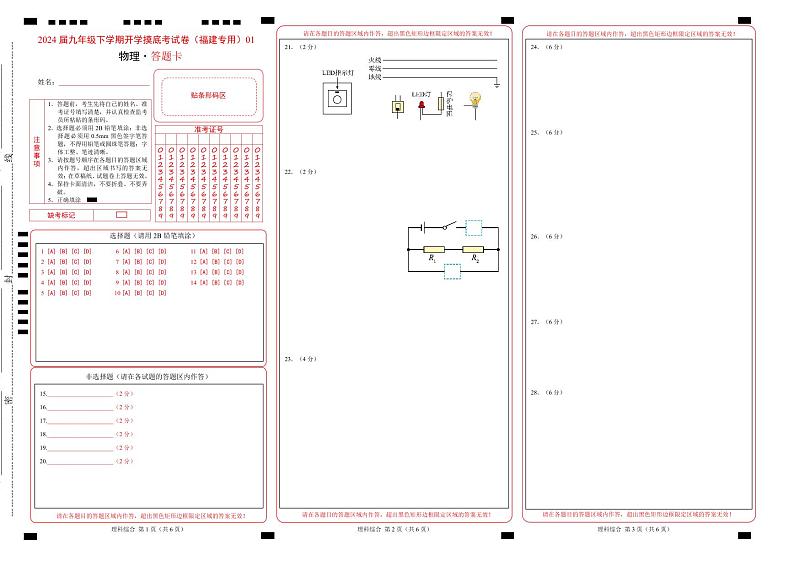Fill bubble [C] for question 8
The width and height of the screenshot is (794, 561).
tap(150, 272)
